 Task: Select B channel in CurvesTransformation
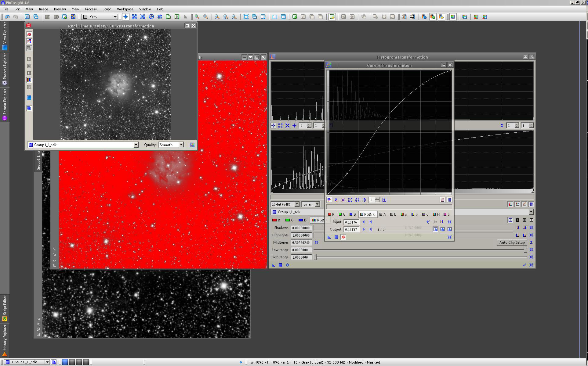pos(353,214)
